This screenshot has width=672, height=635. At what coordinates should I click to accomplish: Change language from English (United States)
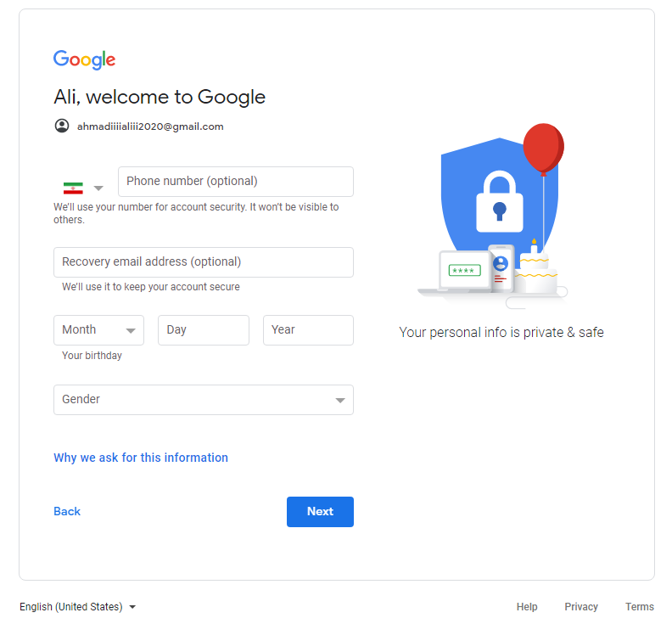(77, 607)
